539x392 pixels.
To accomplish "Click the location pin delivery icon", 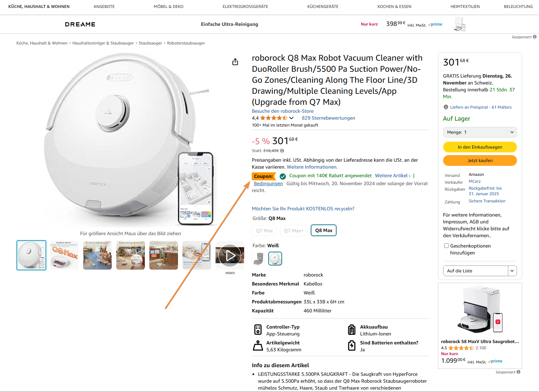I will click(x=446, y=107).
